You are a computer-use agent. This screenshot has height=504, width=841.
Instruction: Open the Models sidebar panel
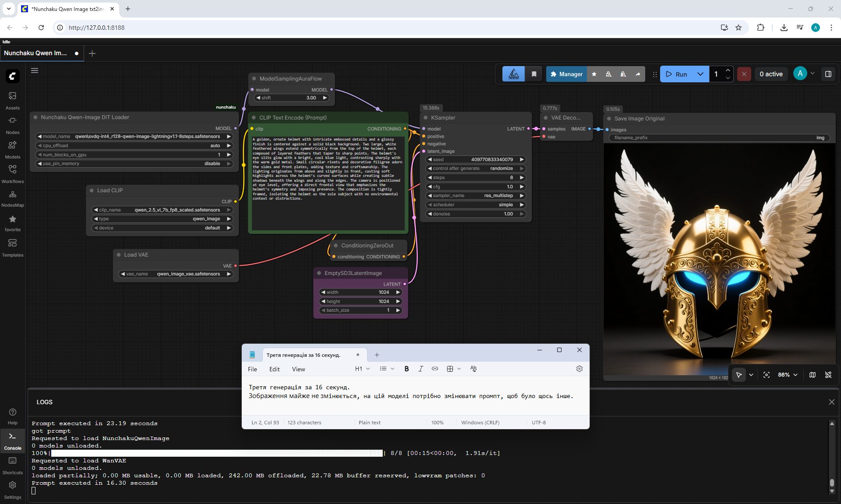click(x=12, y=150)
